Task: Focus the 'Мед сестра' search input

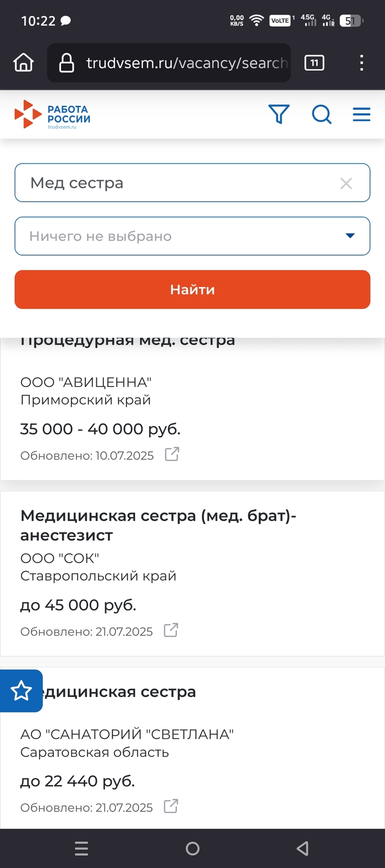Action: 176,183
